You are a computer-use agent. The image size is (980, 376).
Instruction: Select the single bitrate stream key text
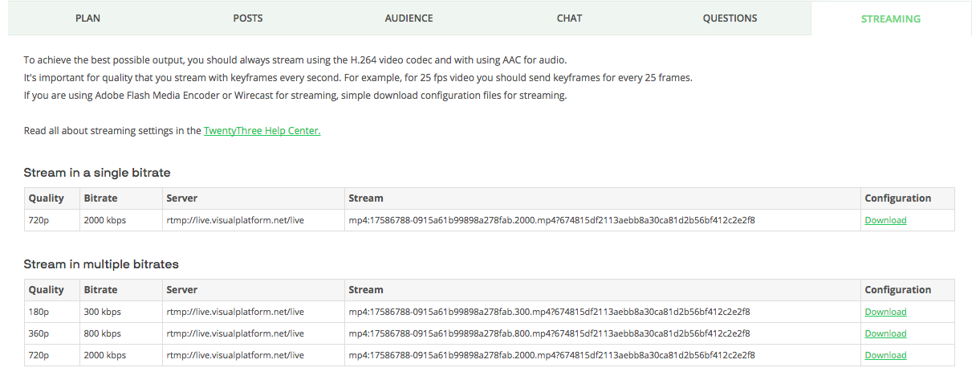click(551, 220)
